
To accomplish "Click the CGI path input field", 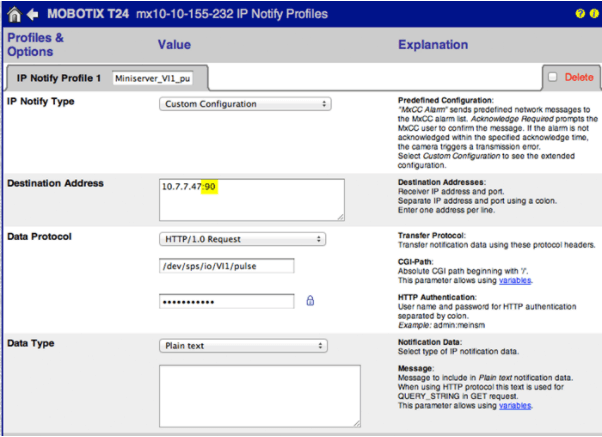I will (x=226, y=266).
